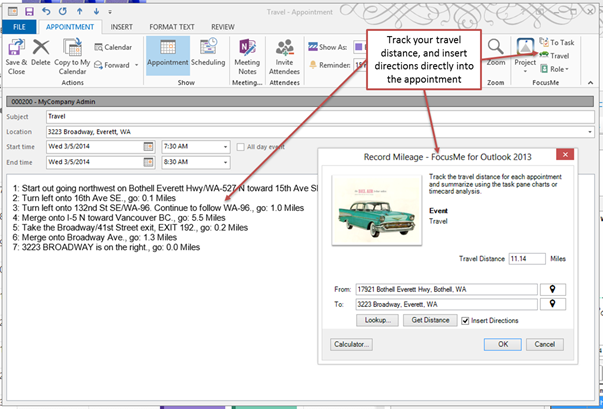Screen dimensions: 603x409
Task: Click the Subject field
Action: [x=320, y=116]
